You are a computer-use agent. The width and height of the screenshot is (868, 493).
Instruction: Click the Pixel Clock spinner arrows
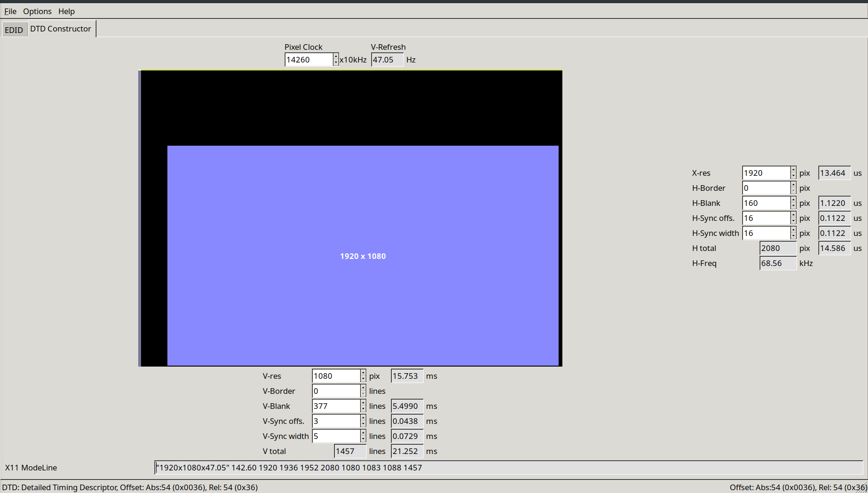(x=336, y=60)
